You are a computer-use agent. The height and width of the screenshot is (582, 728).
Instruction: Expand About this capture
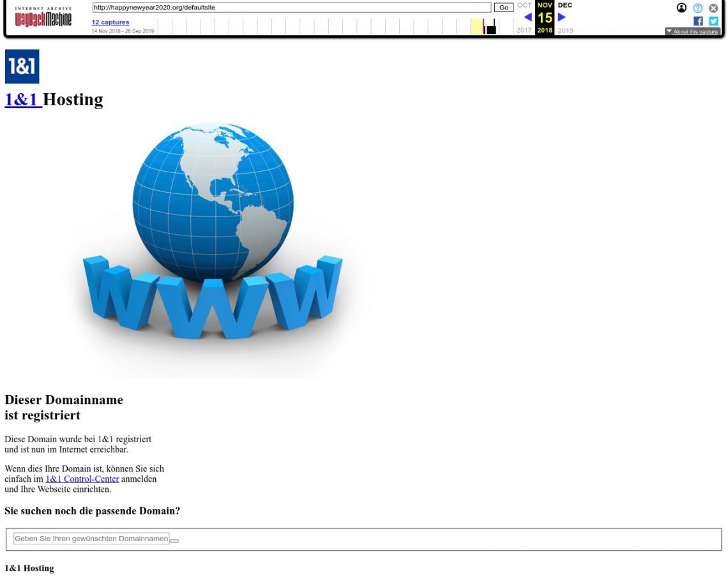tap(692, 31)
